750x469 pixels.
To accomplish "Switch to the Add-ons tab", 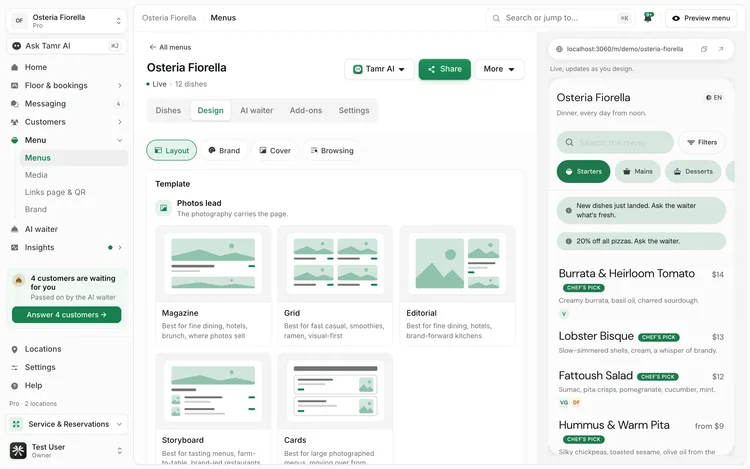I will click(306, 110).
